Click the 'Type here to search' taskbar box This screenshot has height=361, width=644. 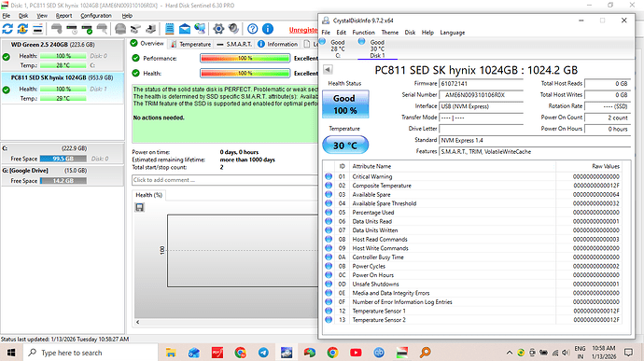pos(91,353)
